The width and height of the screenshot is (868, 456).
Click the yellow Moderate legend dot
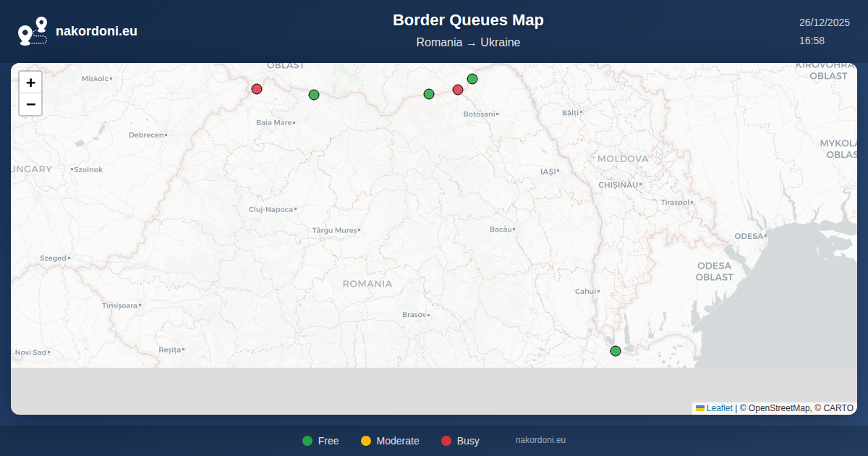[366, 441]
